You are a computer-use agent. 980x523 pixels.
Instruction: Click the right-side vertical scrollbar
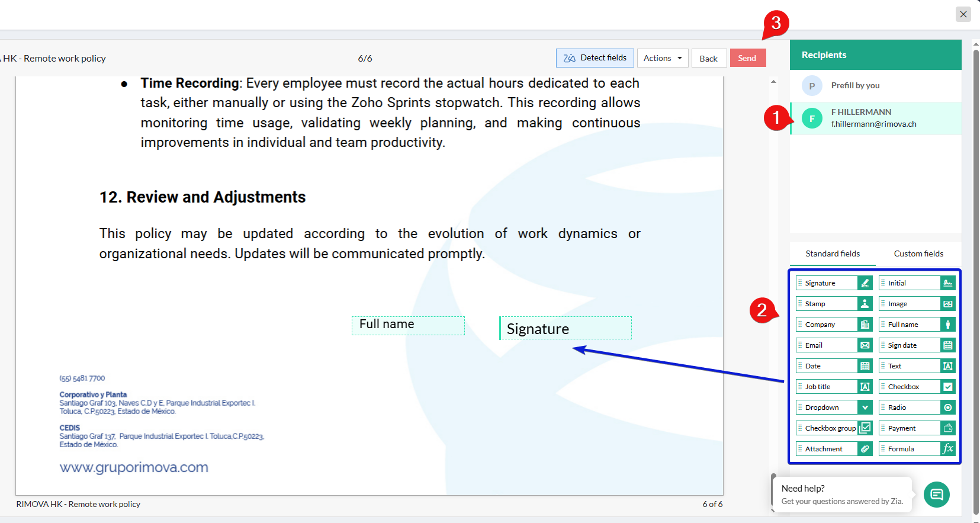[x=976, y=278]
